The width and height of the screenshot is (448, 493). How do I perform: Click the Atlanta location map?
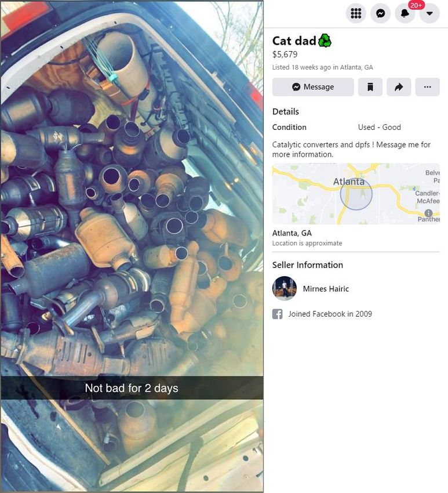[x=356, y=194]
